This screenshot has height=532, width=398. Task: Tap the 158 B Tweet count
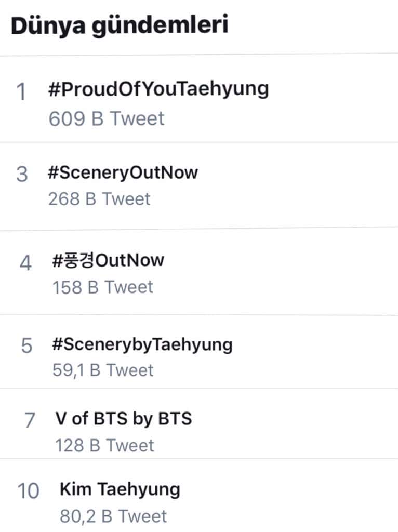pos(102,287)
